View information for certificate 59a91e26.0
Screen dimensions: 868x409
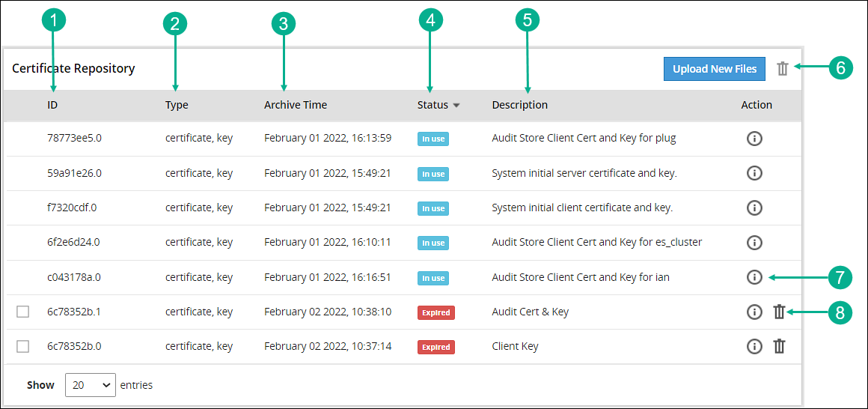[x=754, y=173]
